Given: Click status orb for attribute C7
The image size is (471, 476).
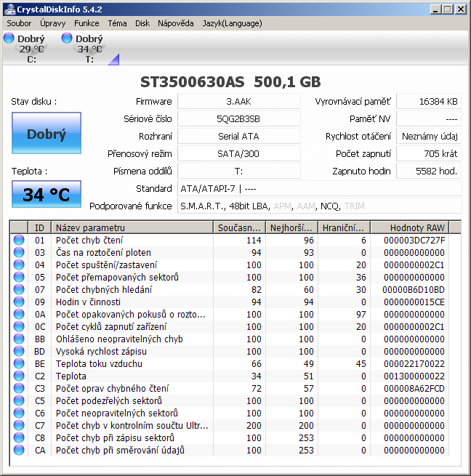Looking at the screenshot, I should [x=19, y=425].
